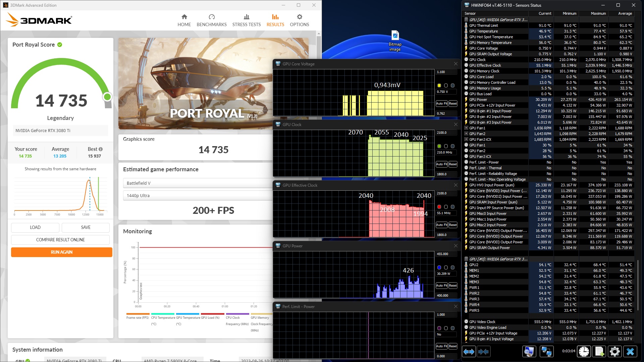The height and width of the screenshot is (362, 644).
Task: Click Reset in the GPU Core Voltage graph
Action: 453,104
